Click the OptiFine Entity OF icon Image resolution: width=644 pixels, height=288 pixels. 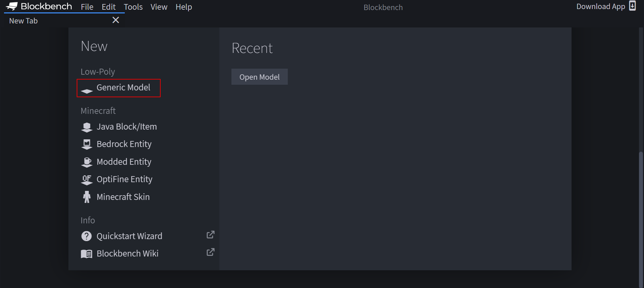[x=87, y=180]
